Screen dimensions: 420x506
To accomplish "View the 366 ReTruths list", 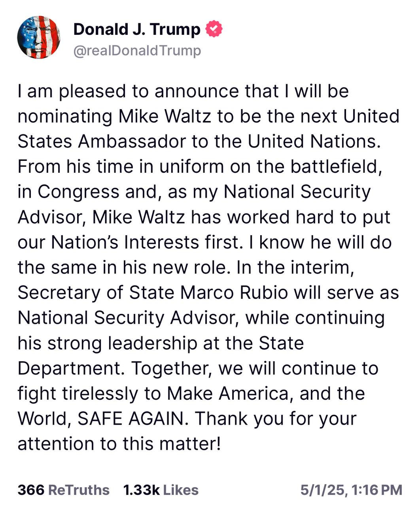I will coord(63,490).
